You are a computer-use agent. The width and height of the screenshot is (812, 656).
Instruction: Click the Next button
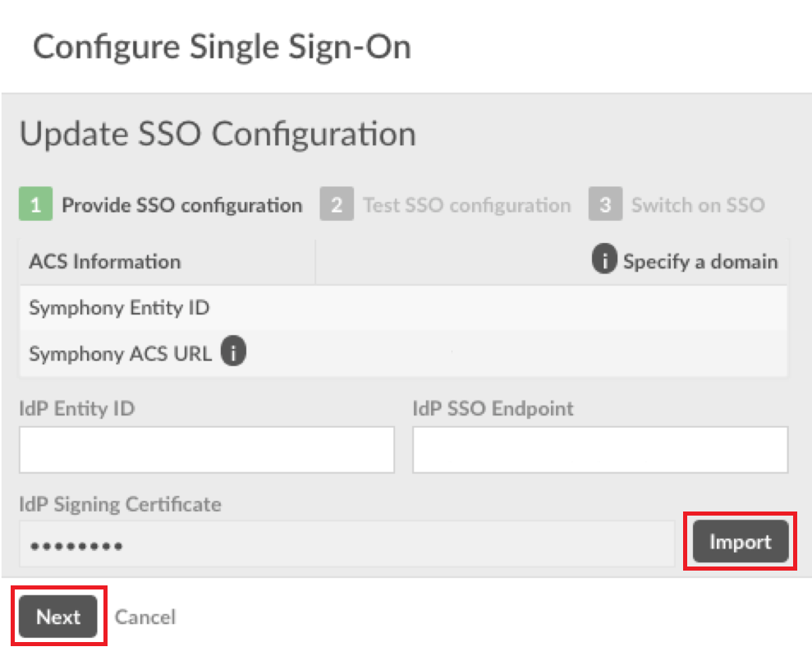click(57, 617)
